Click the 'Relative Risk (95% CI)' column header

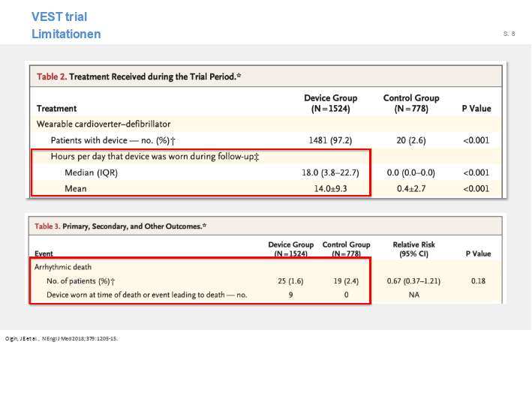click(x=413, y=249)
